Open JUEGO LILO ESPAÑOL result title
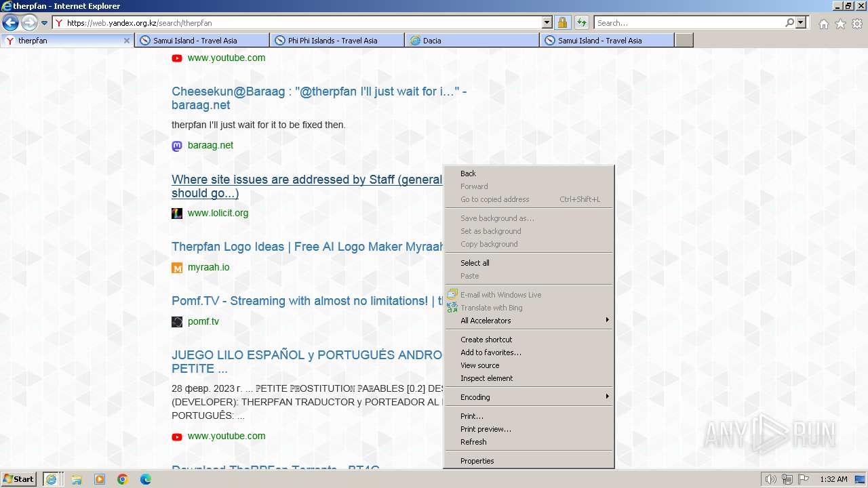This screenshot has width=868, height=488. click(307, 362)
